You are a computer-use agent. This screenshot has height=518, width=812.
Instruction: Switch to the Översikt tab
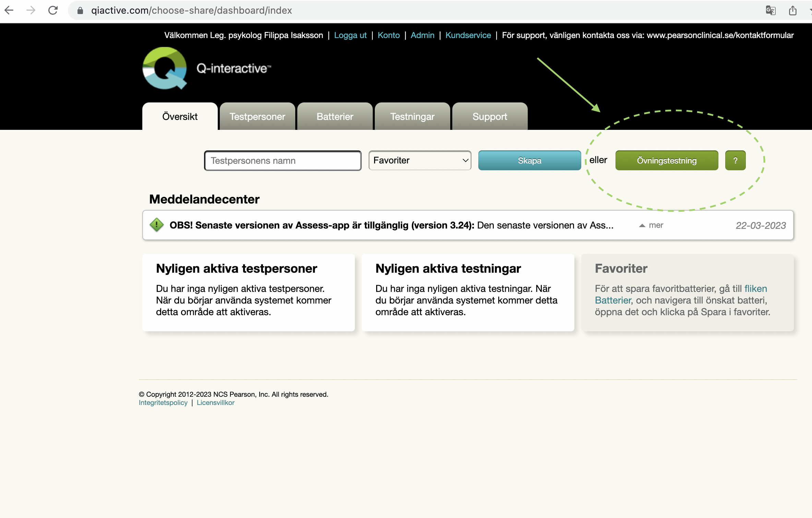coord(180,116)
